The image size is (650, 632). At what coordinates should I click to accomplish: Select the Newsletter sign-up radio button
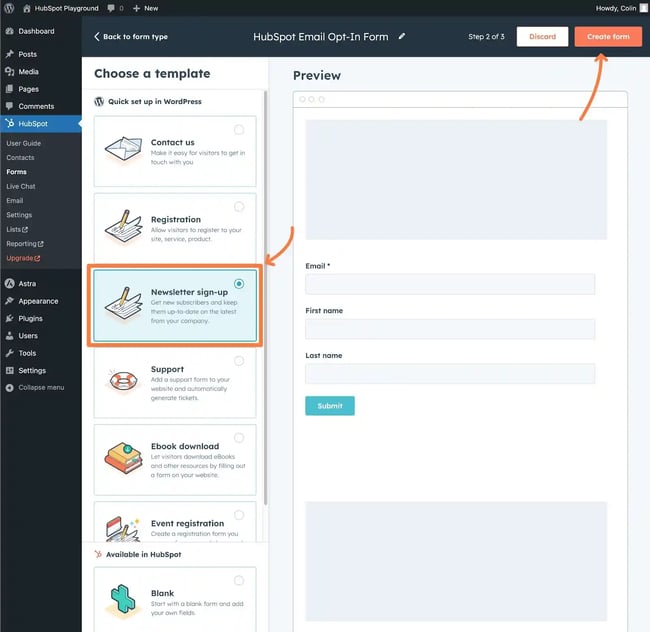[239, 284]
